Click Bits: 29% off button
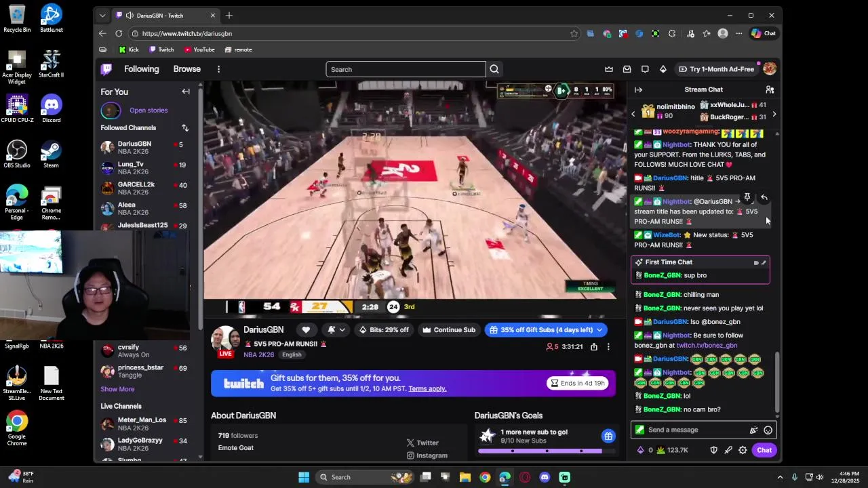The image size is (868, 488). point(384,330)
